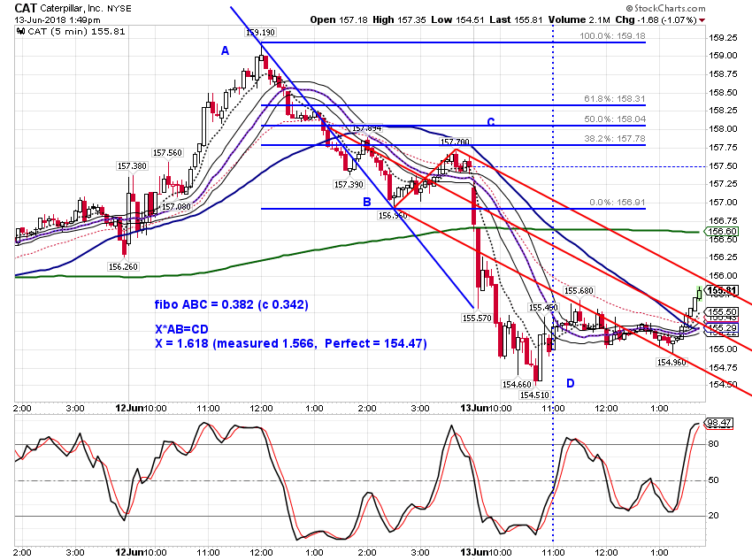Click the X = 1.618 measured annotation line
This screenshot has width=752, height=560.
(291, 344)
